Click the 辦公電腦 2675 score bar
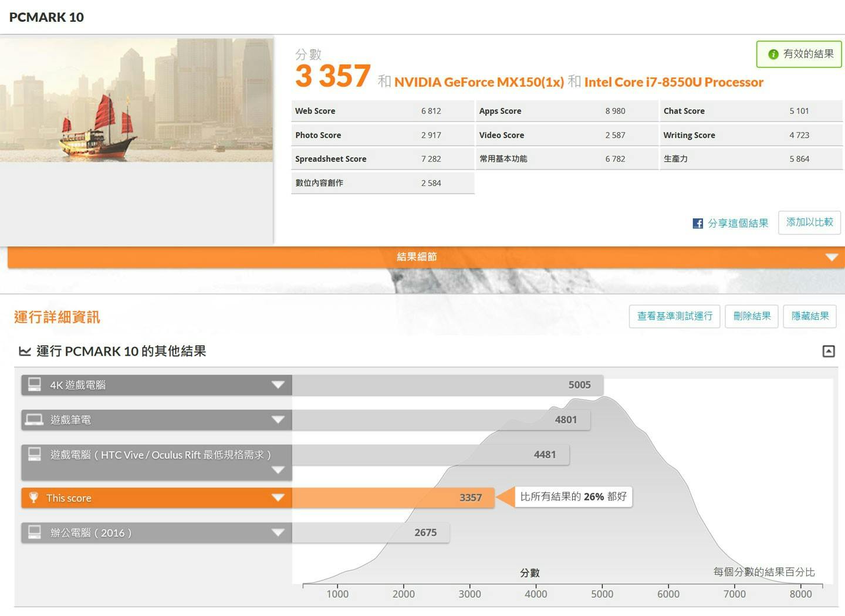 click(x=371, y=533)
